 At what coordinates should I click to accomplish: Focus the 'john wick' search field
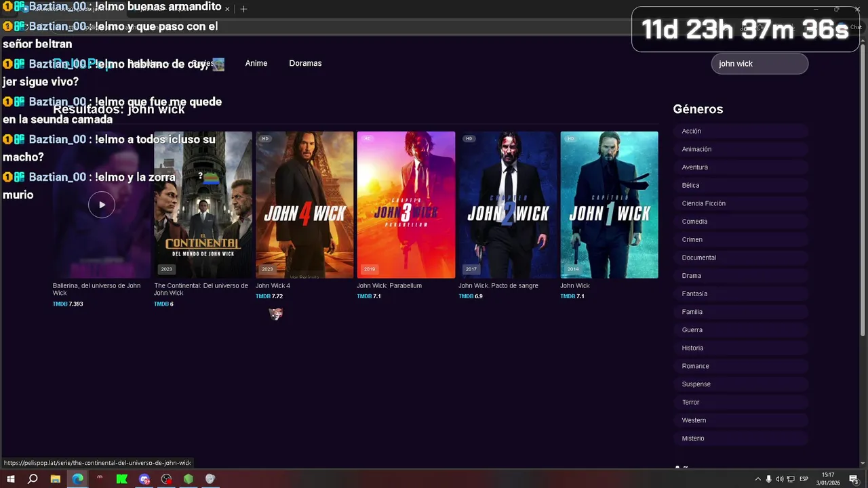click(x=759, y=64)
